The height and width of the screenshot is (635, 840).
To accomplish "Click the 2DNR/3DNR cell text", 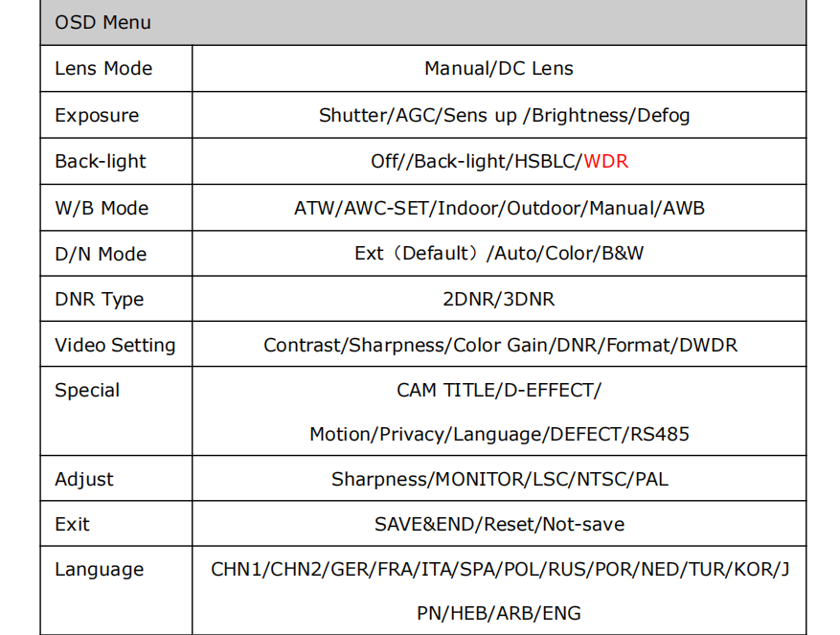I will coord(498,300).
